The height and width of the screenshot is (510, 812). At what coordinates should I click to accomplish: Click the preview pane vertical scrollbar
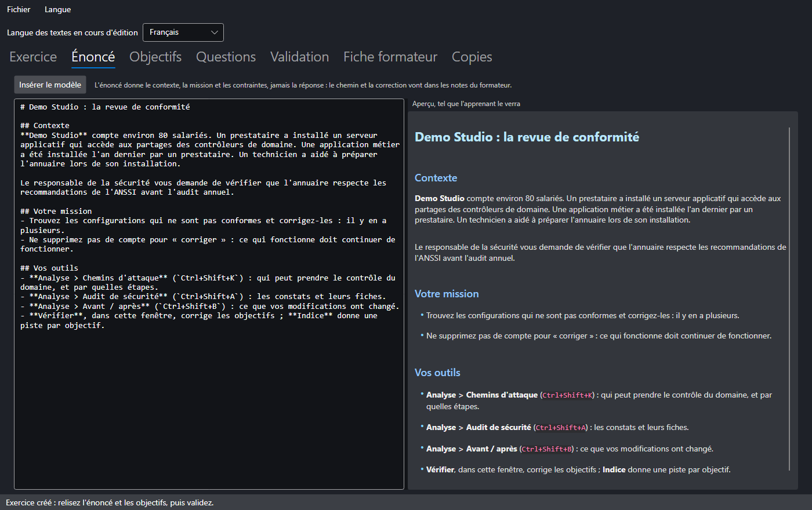coord(789,298)
